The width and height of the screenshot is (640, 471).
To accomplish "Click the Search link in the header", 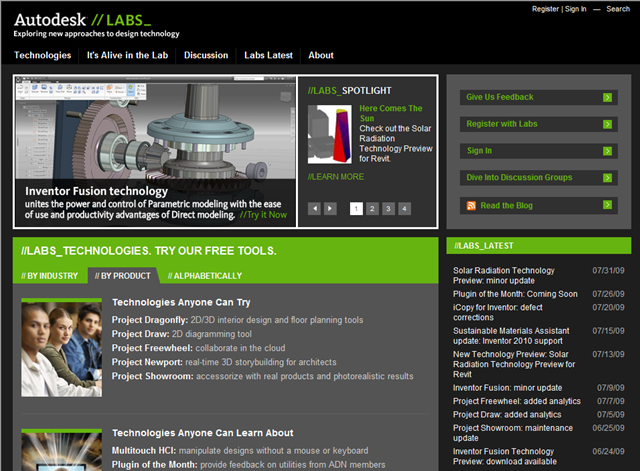I will point(618,9).
